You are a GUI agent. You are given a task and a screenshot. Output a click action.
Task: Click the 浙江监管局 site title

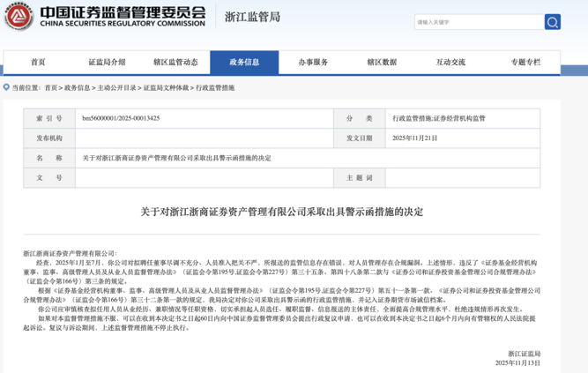[252, 17]
